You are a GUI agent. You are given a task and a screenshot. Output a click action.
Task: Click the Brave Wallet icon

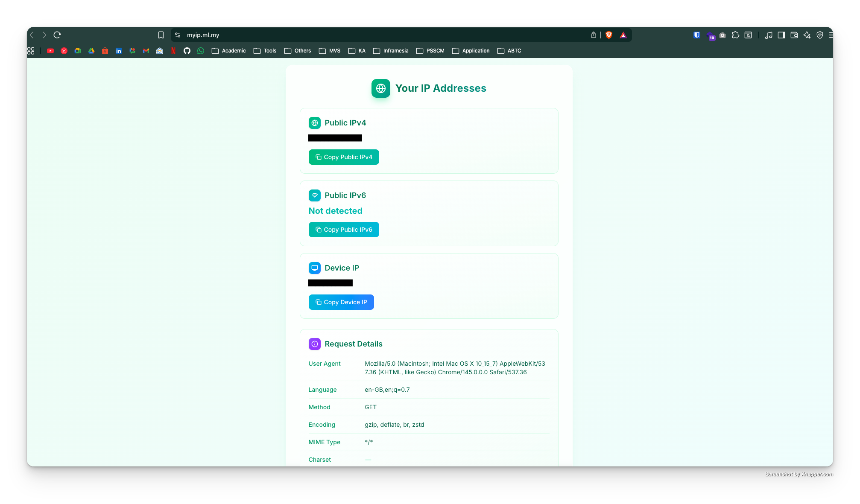tap(794, 35)
